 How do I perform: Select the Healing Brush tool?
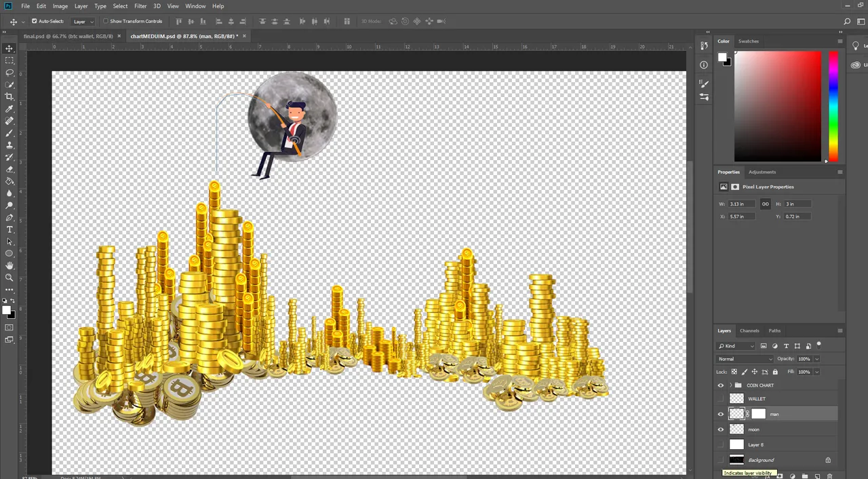(9, 121)
